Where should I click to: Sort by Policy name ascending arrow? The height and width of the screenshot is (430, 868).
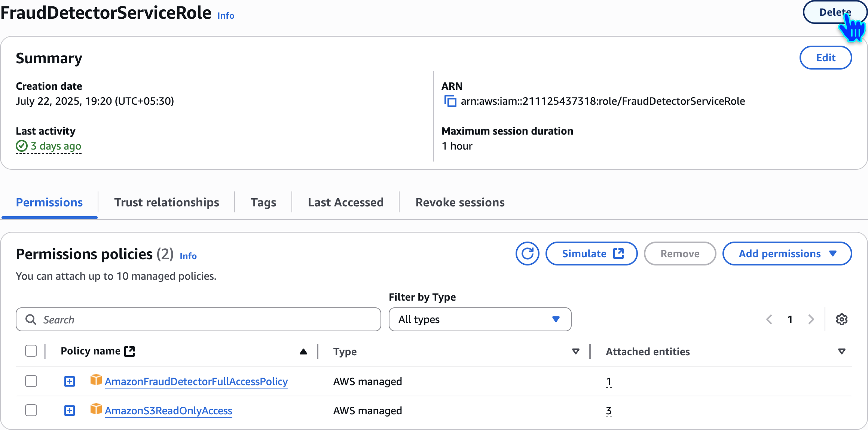click(x=303, y=351)
